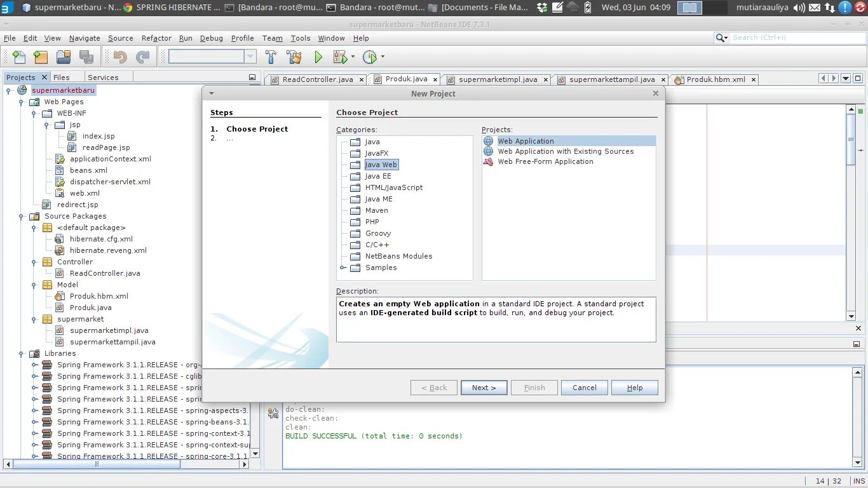The width and height of the screenshot is (868, 488).
Task: Collapse the supermarketbaru project node
Action: coord(9,90)
